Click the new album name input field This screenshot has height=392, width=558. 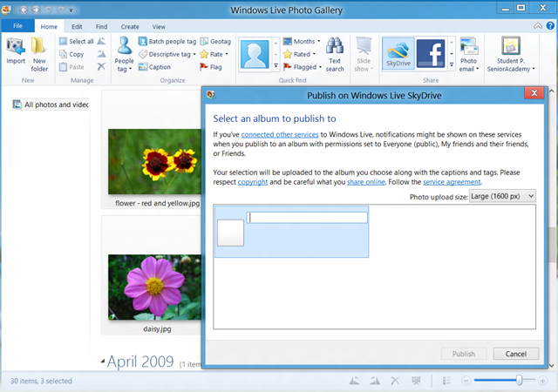click(x=307, y=218)
